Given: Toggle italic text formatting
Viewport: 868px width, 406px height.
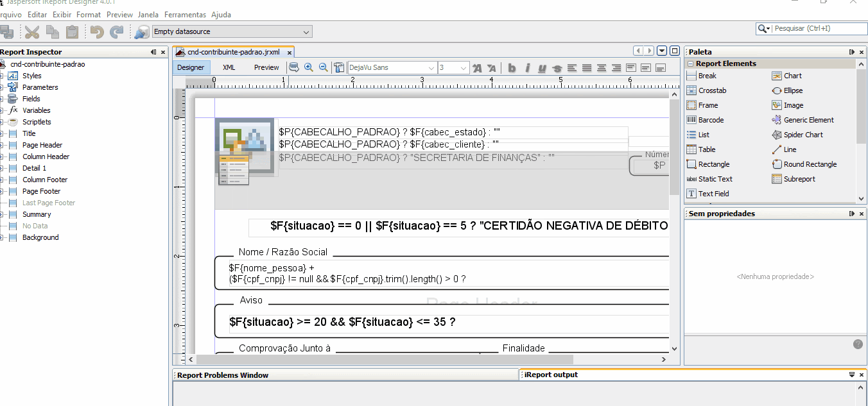Looking at the screenshot, I should [527, 68].
